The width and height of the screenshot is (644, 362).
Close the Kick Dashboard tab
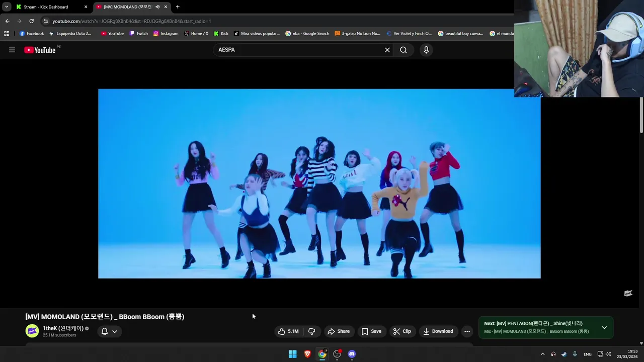click(86, 7)
